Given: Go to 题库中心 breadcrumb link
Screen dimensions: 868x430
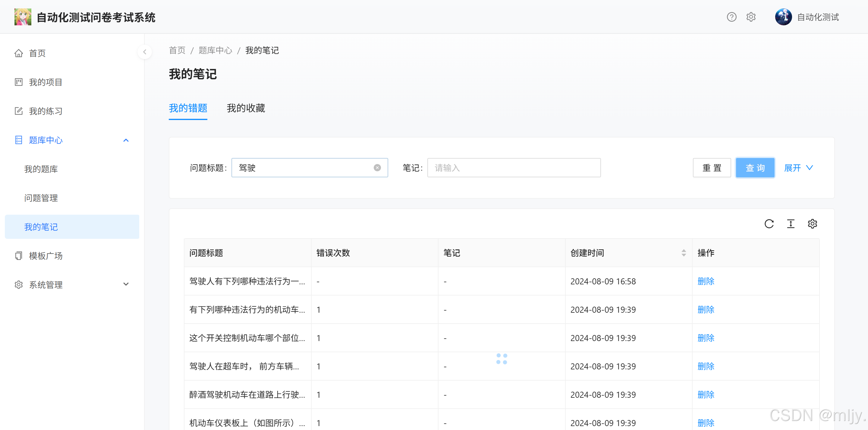Looking at the screenshot, I should [x=215, y=51].
